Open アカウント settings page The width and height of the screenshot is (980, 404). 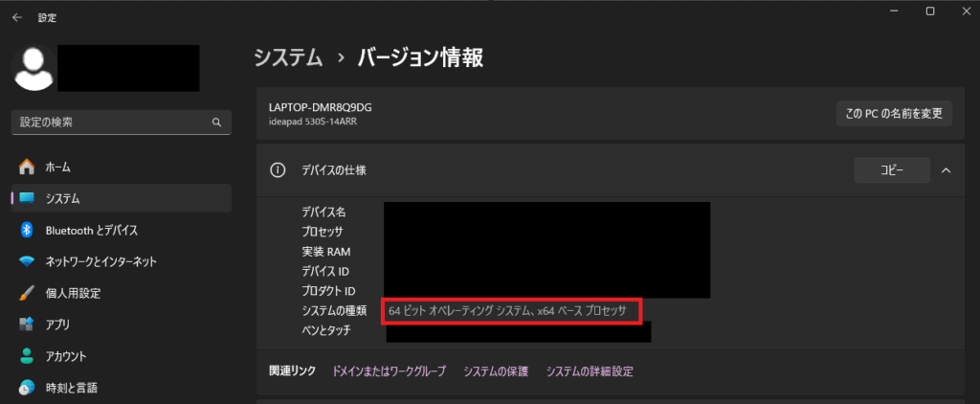pyautogui.click(x=122, y=356)
